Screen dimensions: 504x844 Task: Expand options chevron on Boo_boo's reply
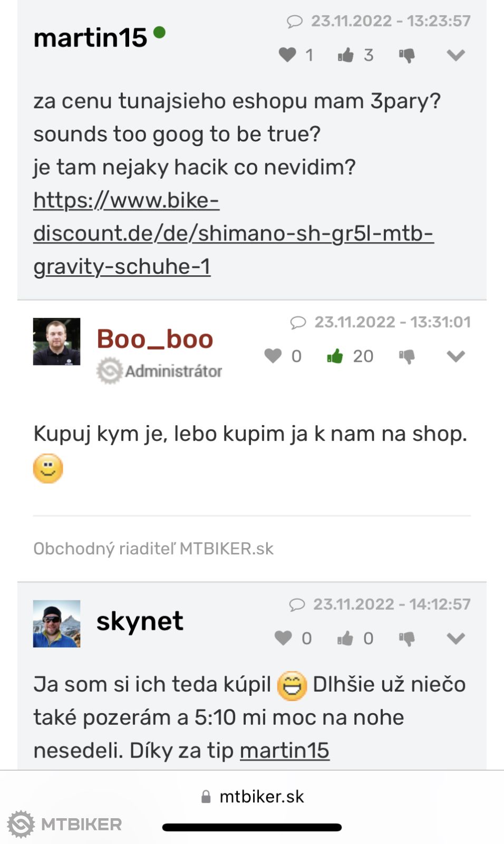pyautogui.click(x=455, y=356)
